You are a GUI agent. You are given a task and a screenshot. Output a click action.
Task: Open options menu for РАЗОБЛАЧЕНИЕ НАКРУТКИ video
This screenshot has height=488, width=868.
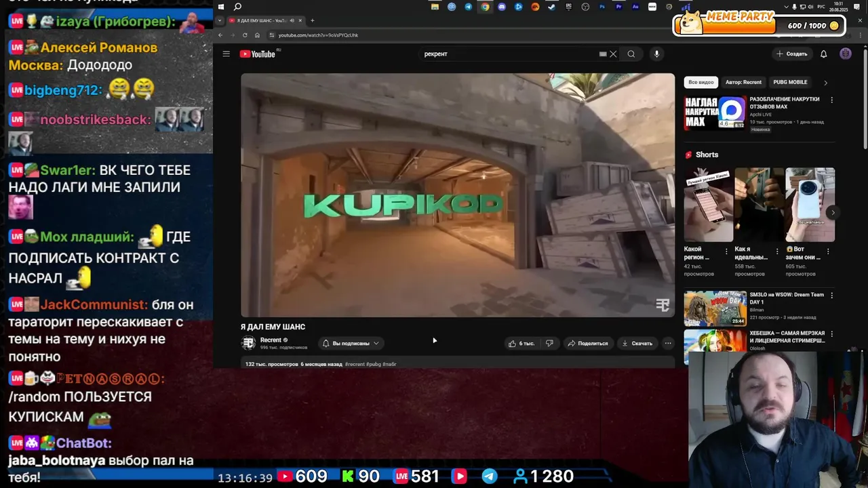point(832,100)
